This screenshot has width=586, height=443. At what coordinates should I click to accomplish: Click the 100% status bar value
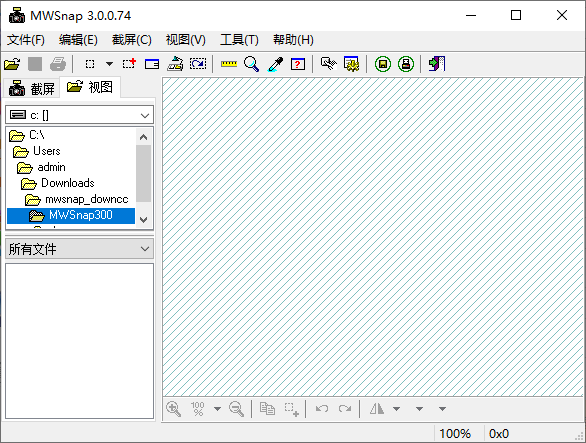coord(455,434)
